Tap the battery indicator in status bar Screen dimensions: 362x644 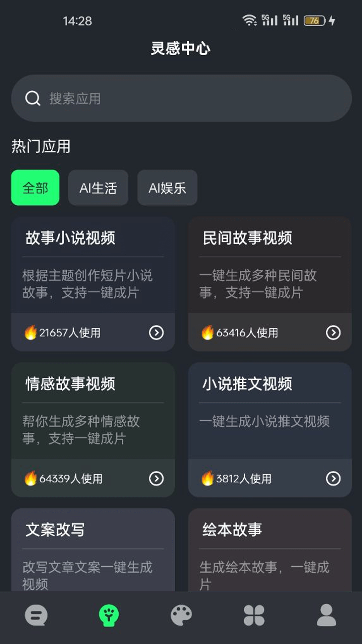click(314, 21)
